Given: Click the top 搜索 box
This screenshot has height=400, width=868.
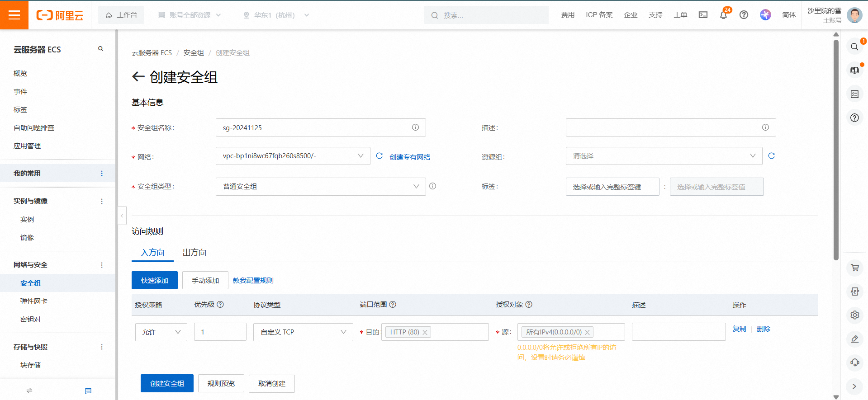Looking at the screenshot, I should (x=486, y=15).
